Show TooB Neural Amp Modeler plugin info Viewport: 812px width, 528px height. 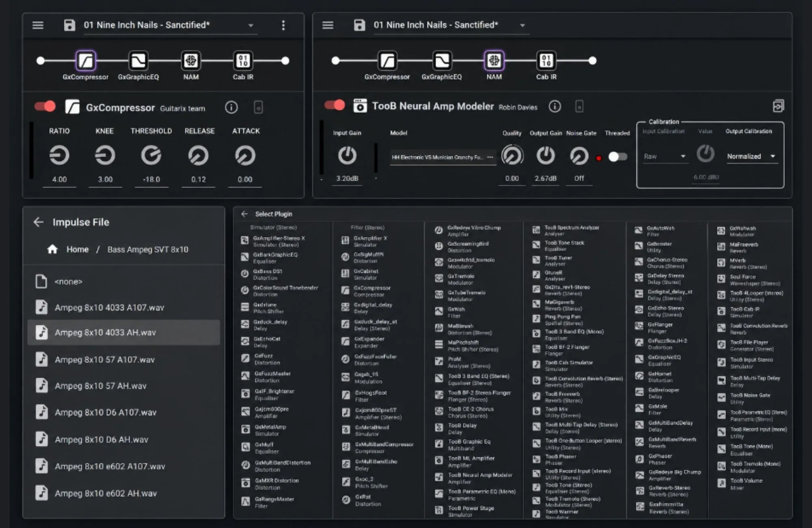pyautogui.click(x=555, y=106)
